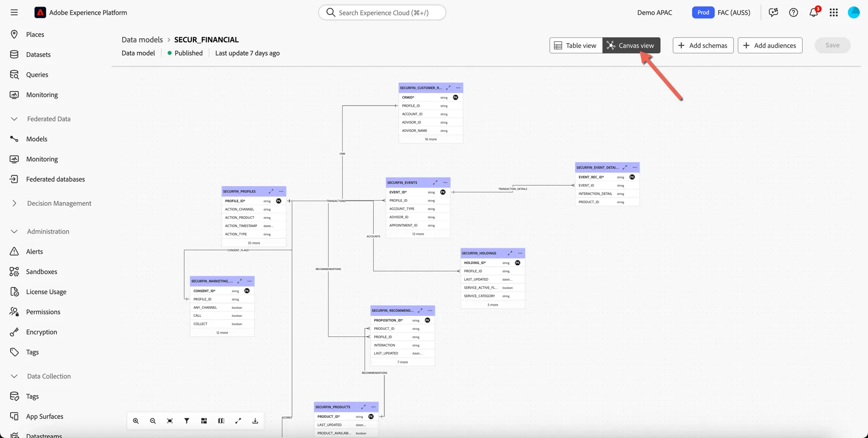Open the canvas filter funnel
Image resolution: width=868 pixels, height=438 pixels.
tap(187, 421)
